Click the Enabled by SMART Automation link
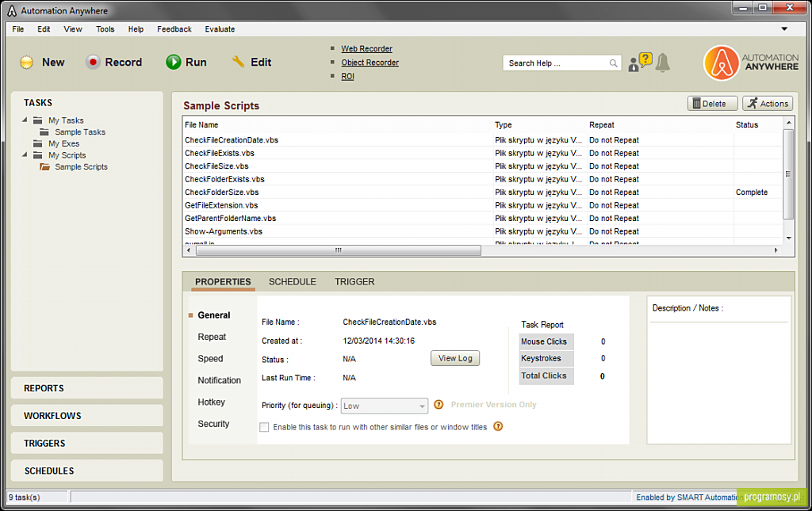Viewport: 812px width, 511px height. pyautogui.click(x=686, y=497)
